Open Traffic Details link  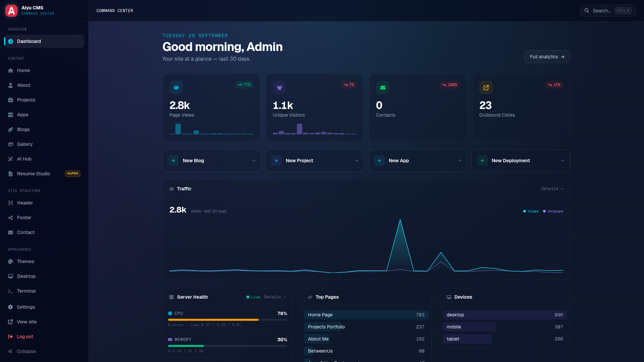click(552, 189)
